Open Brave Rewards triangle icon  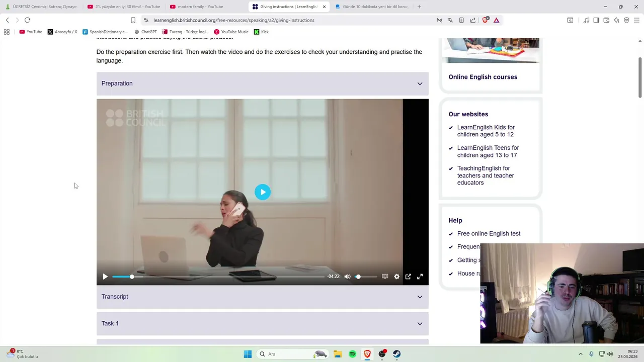496,20
